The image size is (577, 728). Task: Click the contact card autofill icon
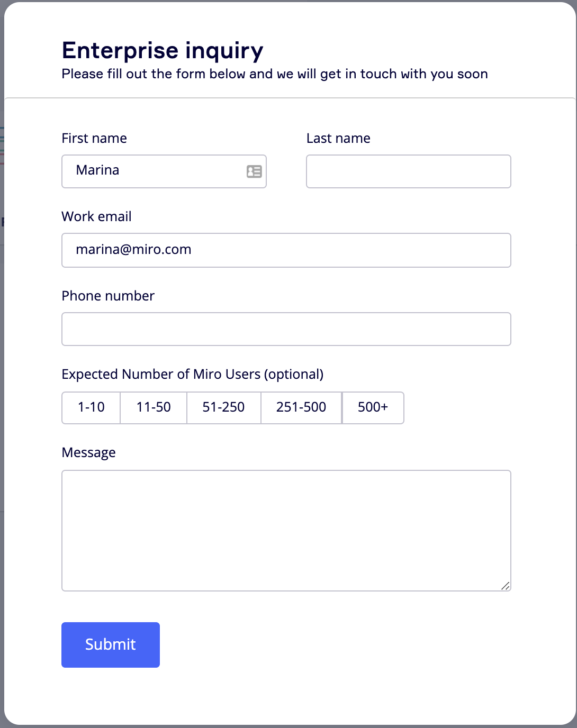(254, 171)
